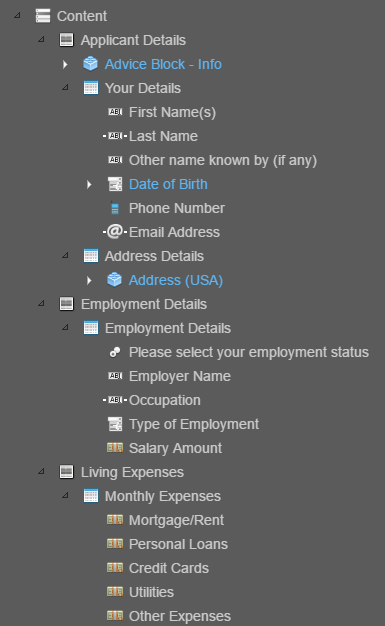
Task: Click the Type of Employment list icon
Action: tap(115, 424)
